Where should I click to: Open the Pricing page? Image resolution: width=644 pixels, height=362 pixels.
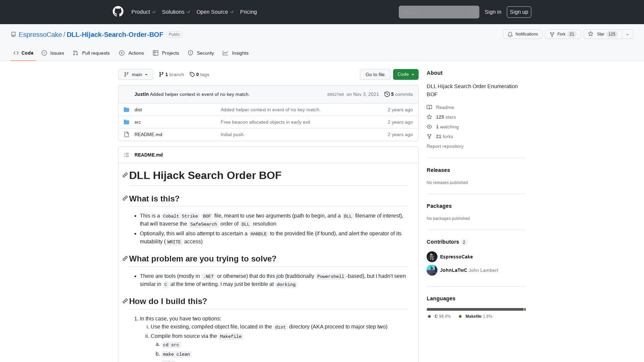tap(249, 12)
